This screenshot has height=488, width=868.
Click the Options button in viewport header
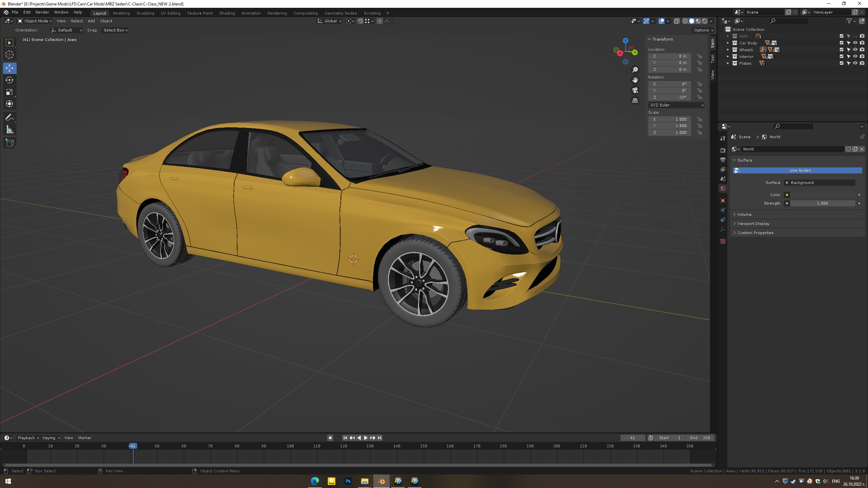click(x=703, y=30)
